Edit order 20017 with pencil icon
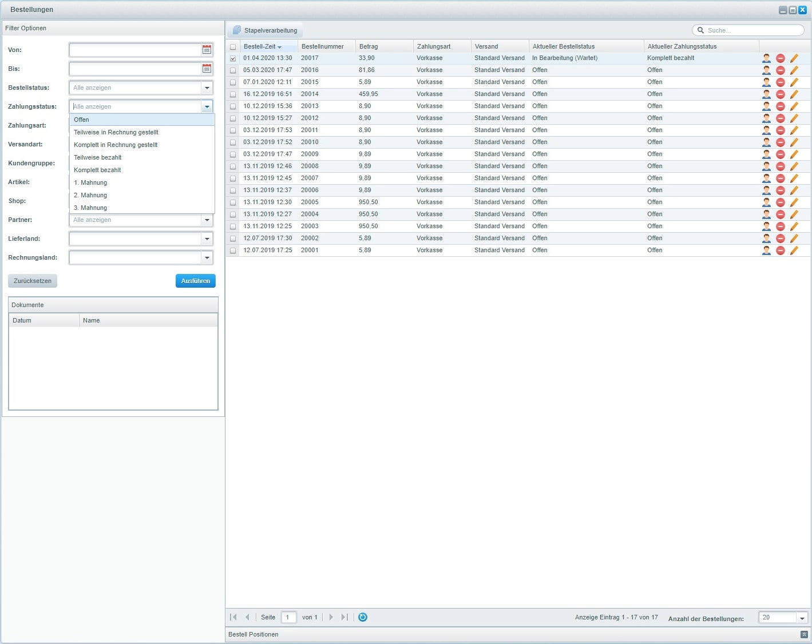The height and width of the screenshot is (644, 812). coord(794,58)
